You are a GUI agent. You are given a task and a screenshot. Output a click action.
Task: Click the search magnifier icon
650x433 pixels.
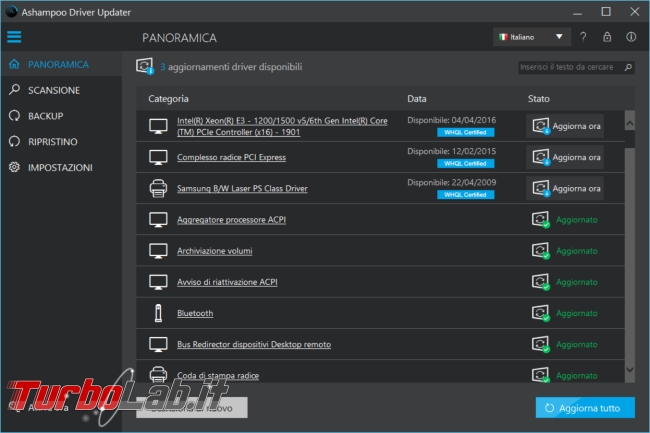click(x=628, y=67)
